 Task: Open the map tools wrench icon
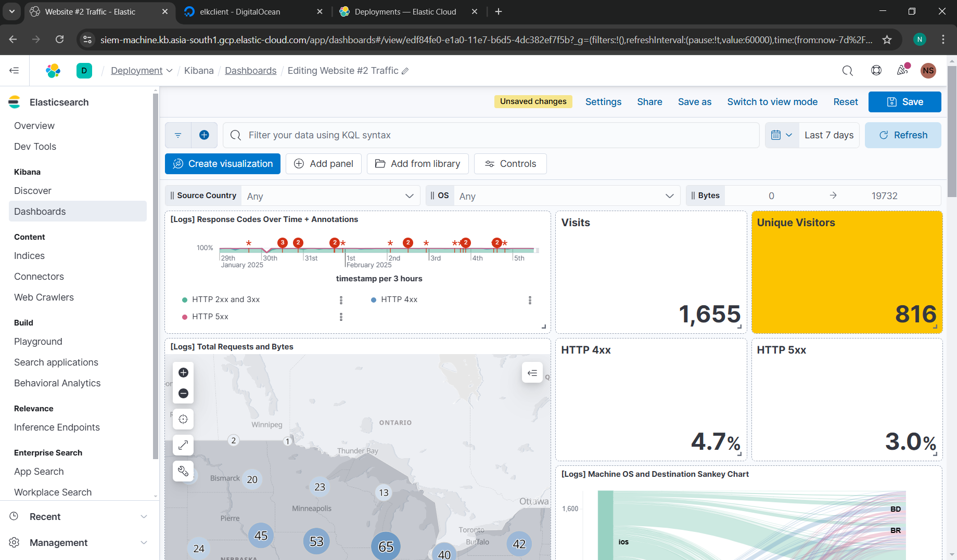[x=183, y=471]
